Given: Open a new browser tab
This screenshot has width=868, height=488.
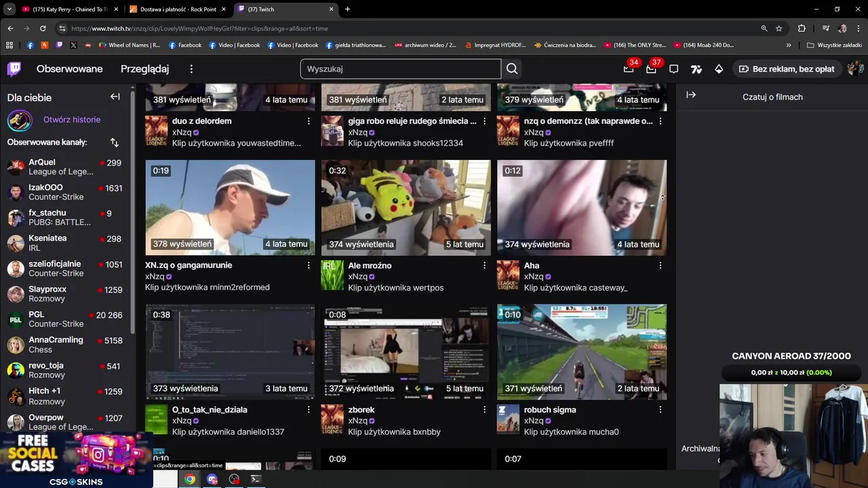Looking at the screenshot, I should pos(347,9).
